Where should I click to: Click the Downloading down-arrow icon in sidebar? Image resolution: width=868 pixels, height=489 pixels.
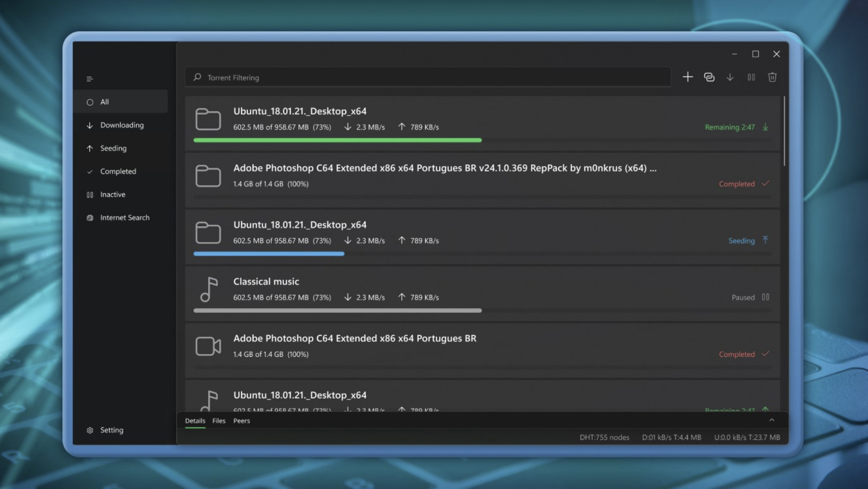coord(89,125)
